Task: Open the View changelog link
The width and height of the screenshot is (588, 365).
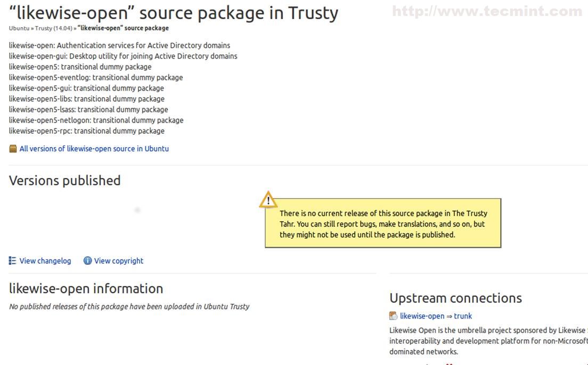Action: click(45, 261)
